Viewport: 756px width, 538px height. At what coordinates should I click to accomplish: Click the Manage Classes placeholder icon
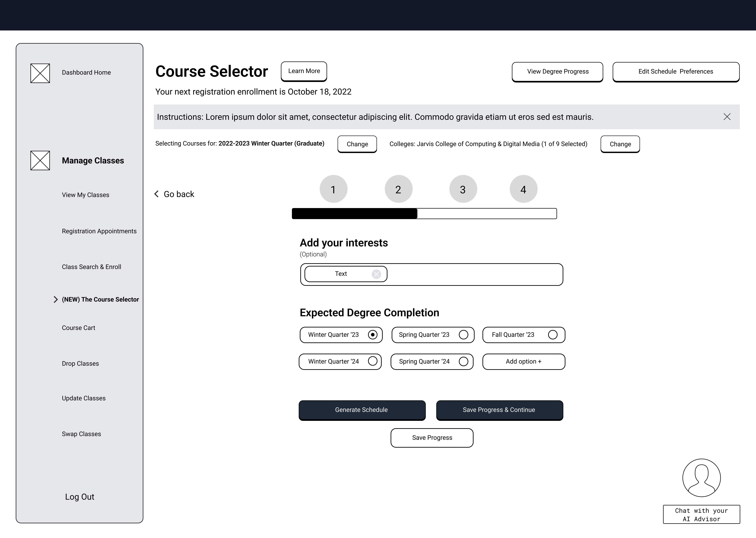point(40,160)
